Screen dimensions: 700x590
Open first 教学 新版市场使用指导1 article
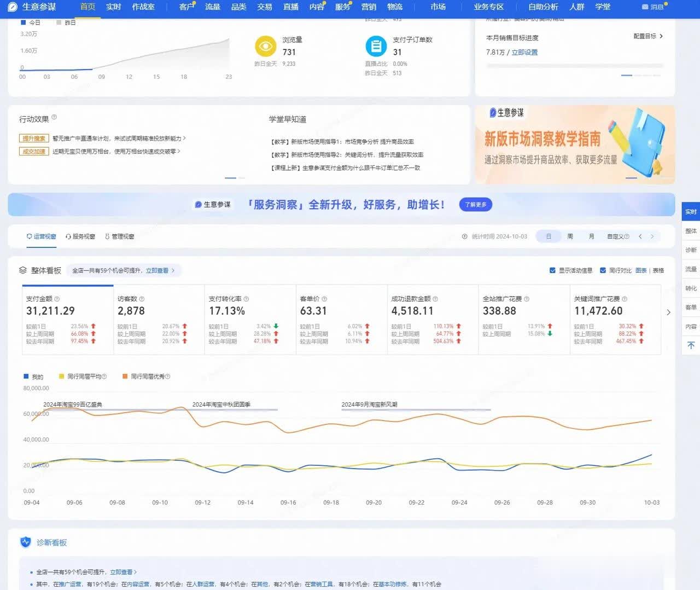[342, 142]
